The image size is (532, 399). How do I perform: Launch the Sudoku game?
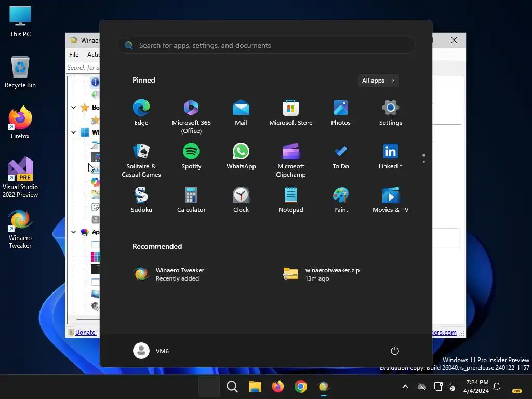click(141, 200)
